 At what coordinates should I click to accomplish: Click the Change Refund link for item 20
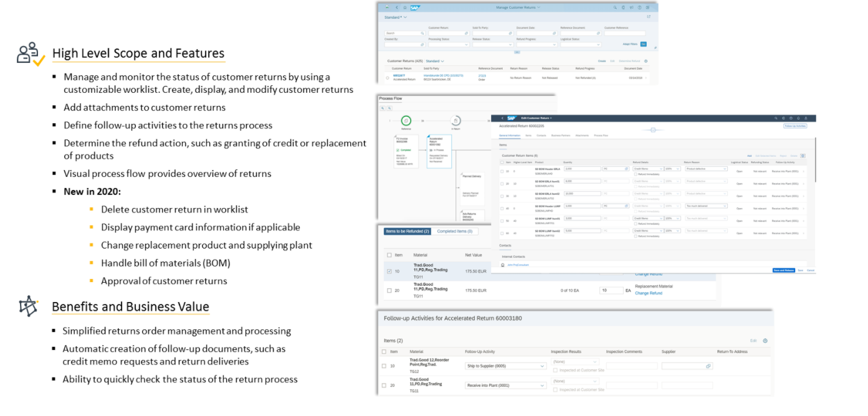click(x=648, y=293)
